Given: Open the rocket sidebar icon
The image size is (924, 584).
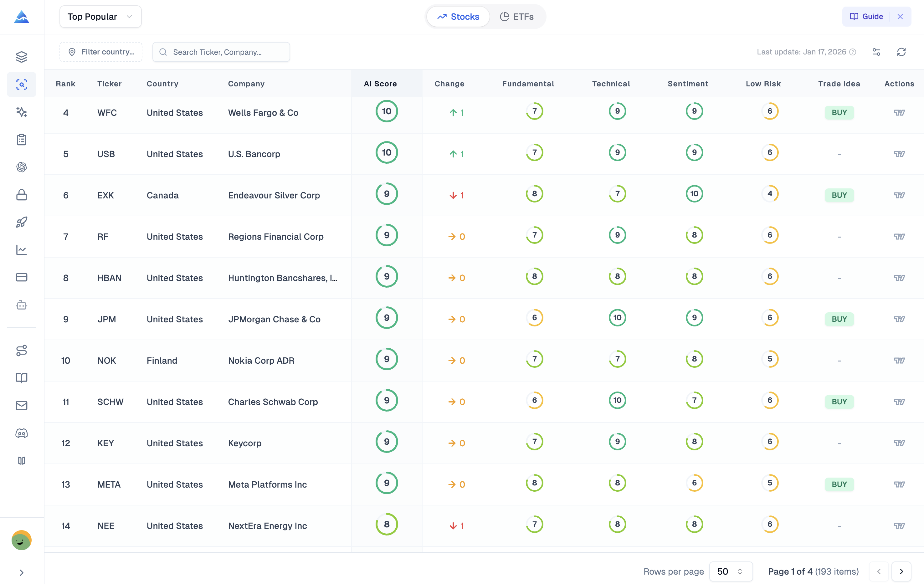Looking at the screenshot, I should click(x=22, y=222).
